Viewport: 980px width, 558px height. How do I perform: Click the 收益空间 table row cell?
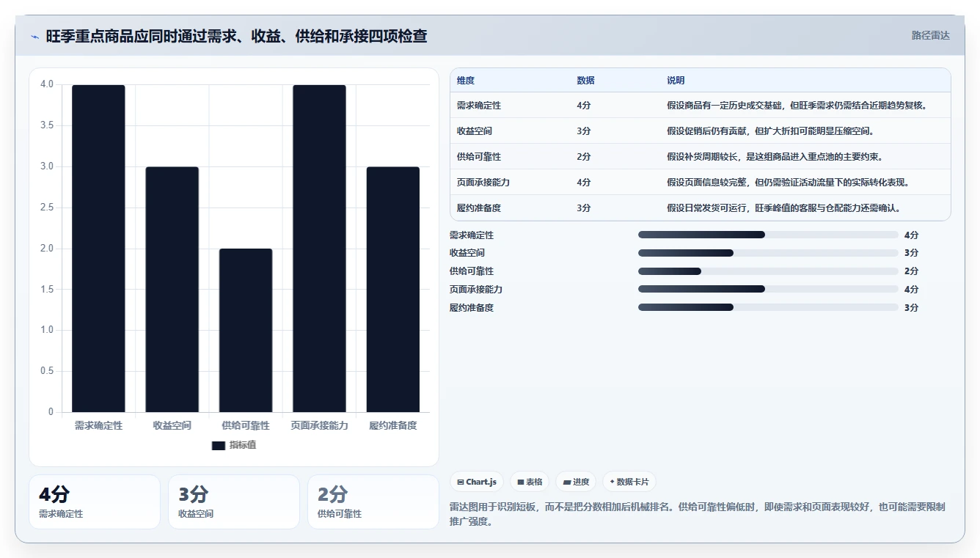click(x=475, y=131)
